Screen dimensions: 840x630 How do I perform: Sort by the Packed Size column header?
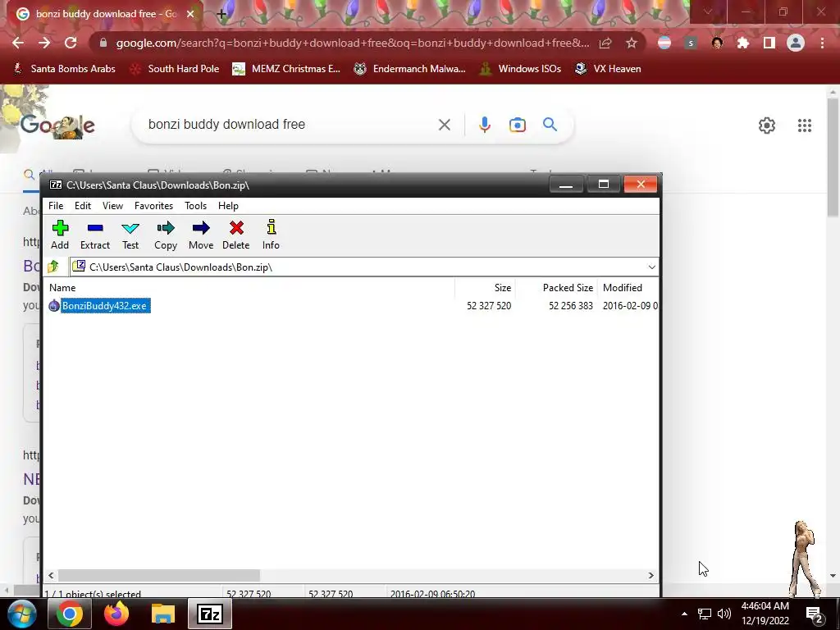pyautogui.click(x=568, y=288)
